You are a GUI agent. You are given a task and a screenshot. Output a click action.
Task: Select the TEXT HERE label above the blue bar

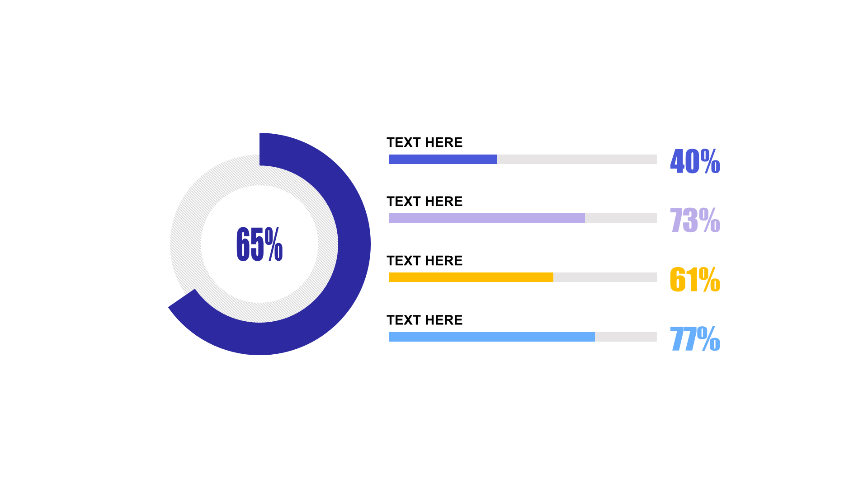click(x=424, y=142)
